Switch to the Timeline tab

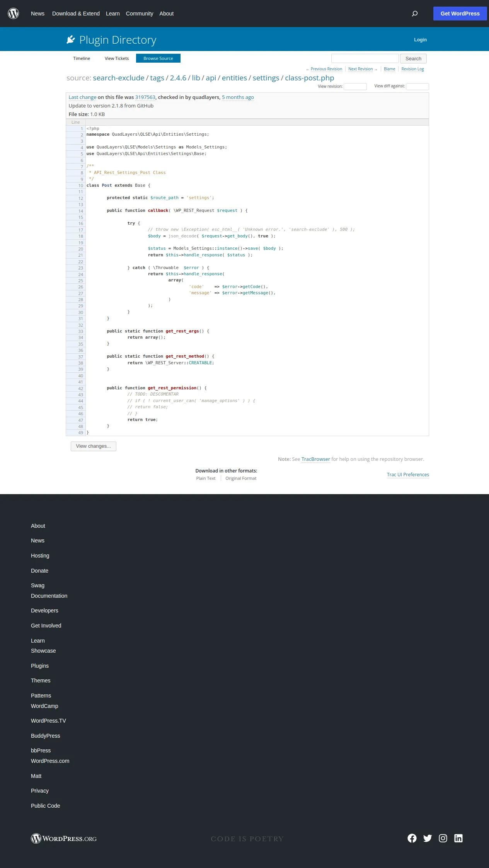[82, 58]
